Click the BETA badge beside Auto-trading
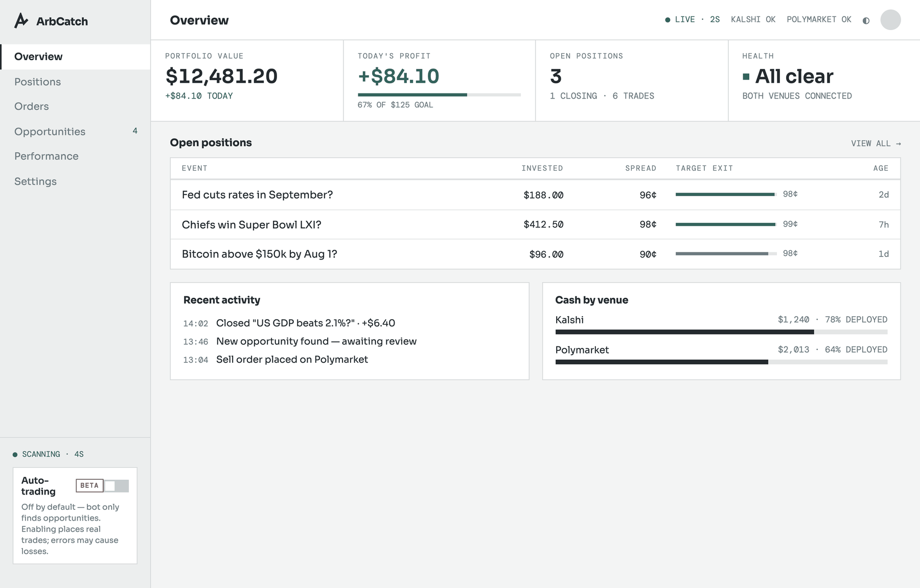This screenshot has width=920, height=588. pyautogui.click(x=89, y=485)
